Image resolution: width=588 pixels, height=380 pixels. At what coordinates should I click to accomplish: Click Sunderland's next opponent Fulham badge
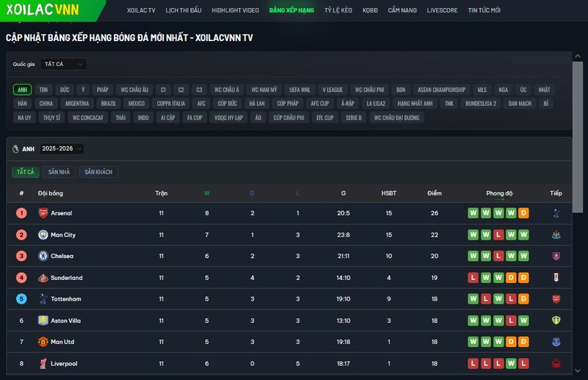pyautogui.click(x=556, y=278)
